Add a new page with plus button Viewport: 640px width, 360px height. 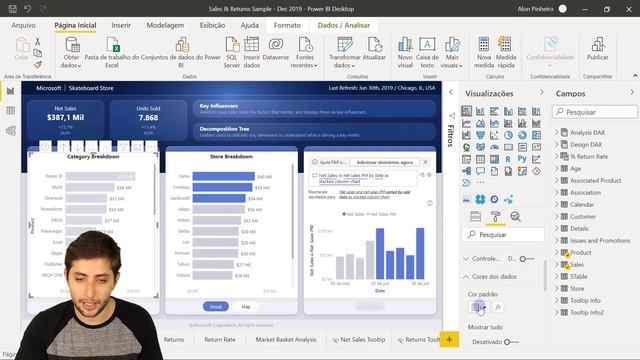click(449, 340)
